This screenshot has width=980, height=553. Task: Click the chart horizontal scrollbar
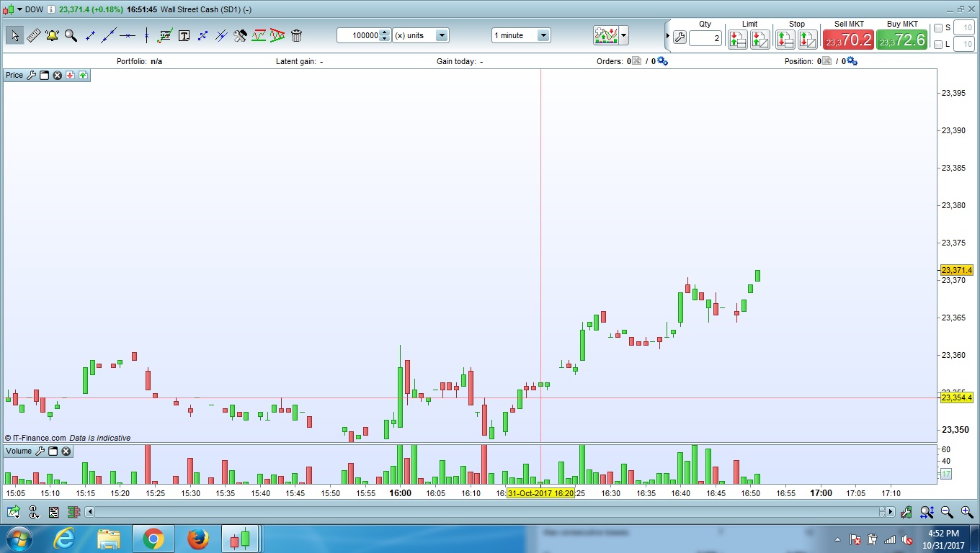[x=486, y=512]
